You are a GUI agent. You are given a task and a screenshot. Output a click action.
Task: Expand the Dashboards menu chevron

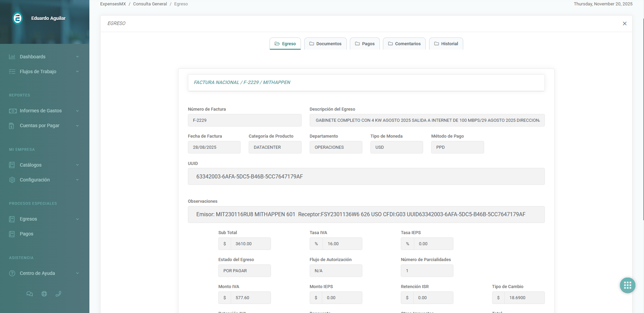coord(77,57)
